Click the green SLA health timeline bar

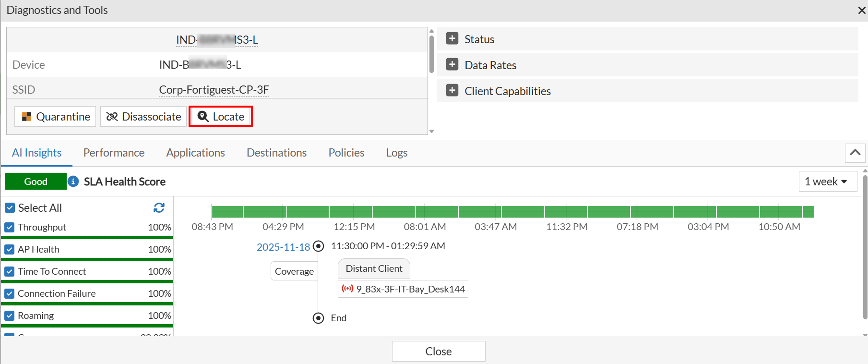[512, 211]
